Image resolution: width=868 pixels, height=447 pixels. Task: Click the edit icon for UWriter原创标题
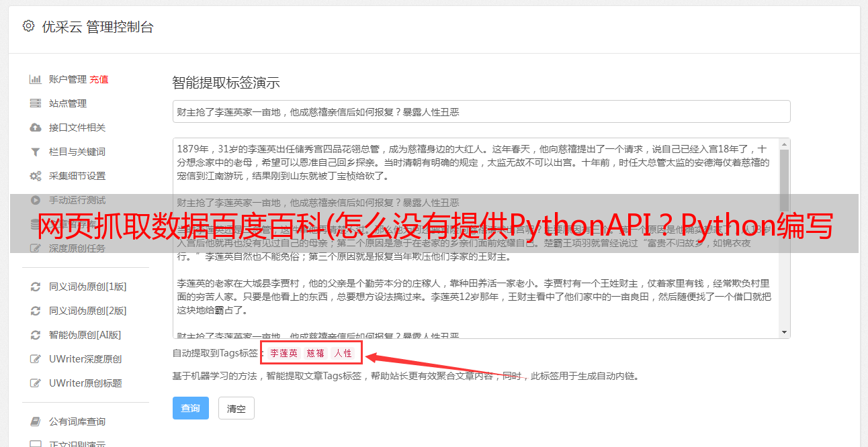click(36, 383)
